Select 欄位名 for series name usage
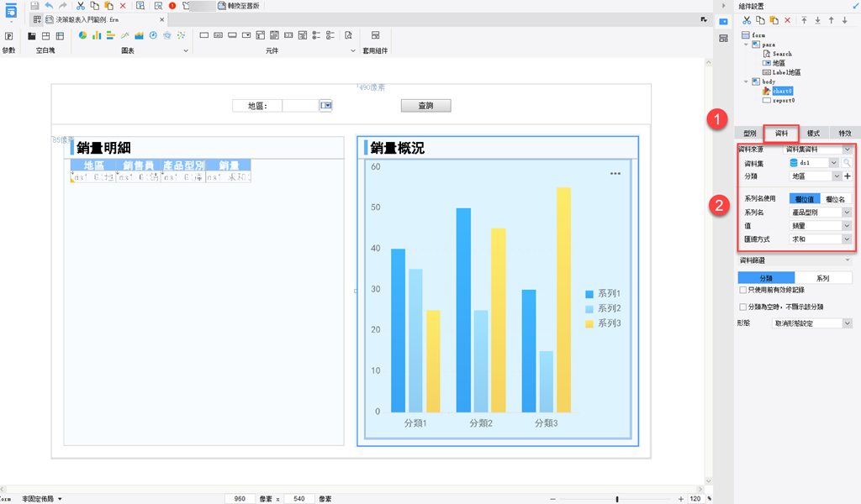The width and height of the screenshot is (861, 504). click(835, 199)
